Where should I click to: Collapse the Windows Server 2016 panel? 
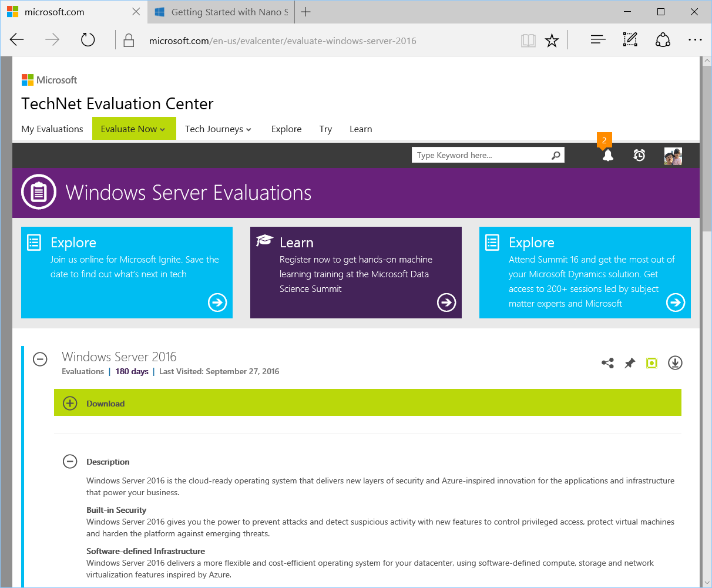(40, 359)
